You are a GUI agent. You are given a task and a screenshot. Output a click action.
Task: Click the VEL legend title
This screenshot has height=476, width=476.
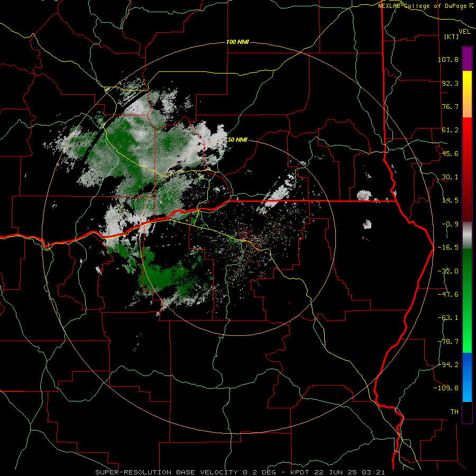pos(464,32)
